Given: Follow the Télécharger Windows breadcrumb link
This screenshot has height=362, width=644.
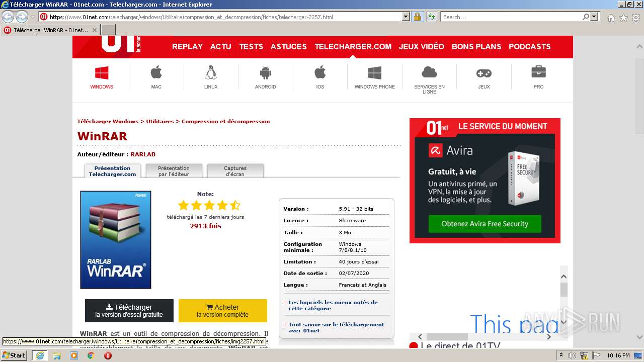Looking at the screenshot, I should point(108,121).
